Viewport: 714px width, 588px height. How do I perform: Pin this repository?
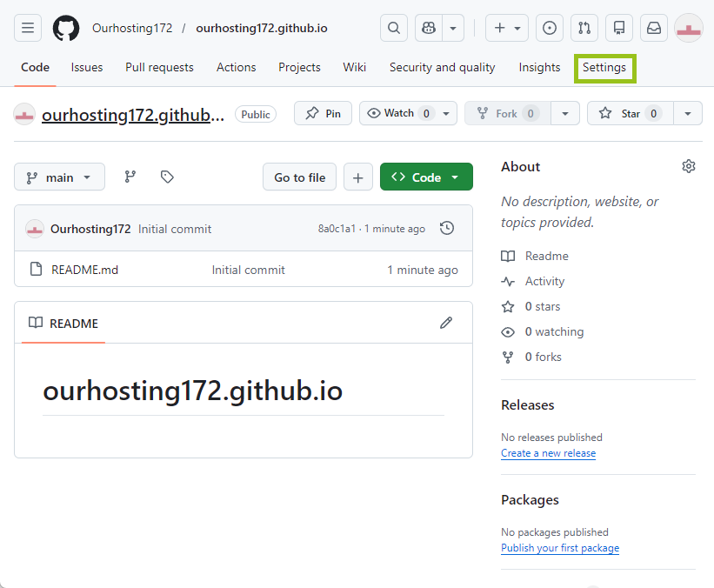[323, 113]
